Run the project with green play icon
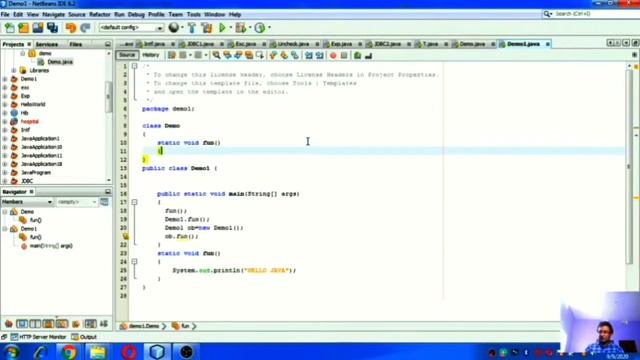This screenshot has height=360, width=640. coord(222,28)
